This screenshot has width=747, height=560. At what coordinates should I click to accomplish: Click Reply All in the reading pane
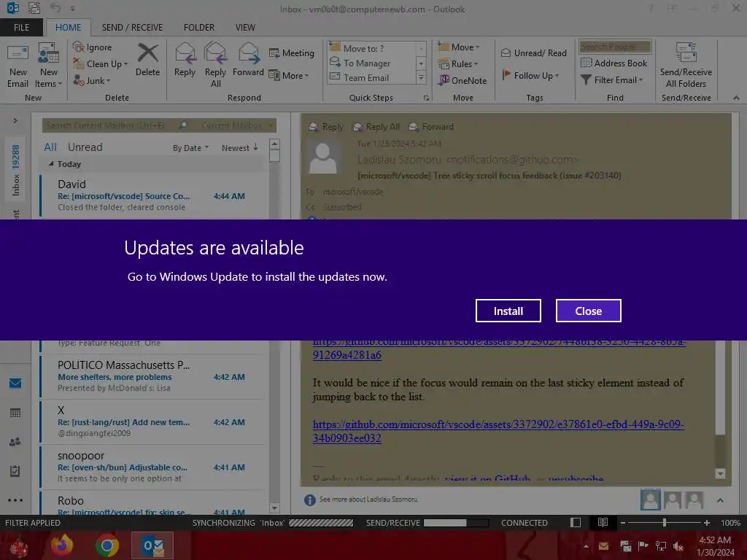376,127
